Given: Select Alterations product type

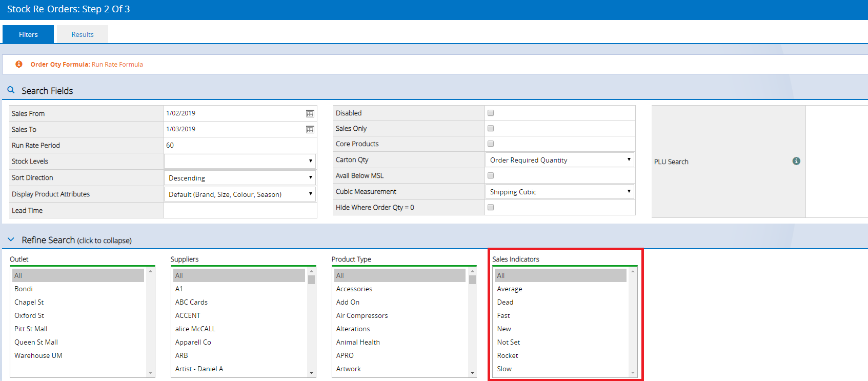Looking at the screenshot, I should (400, 329).
